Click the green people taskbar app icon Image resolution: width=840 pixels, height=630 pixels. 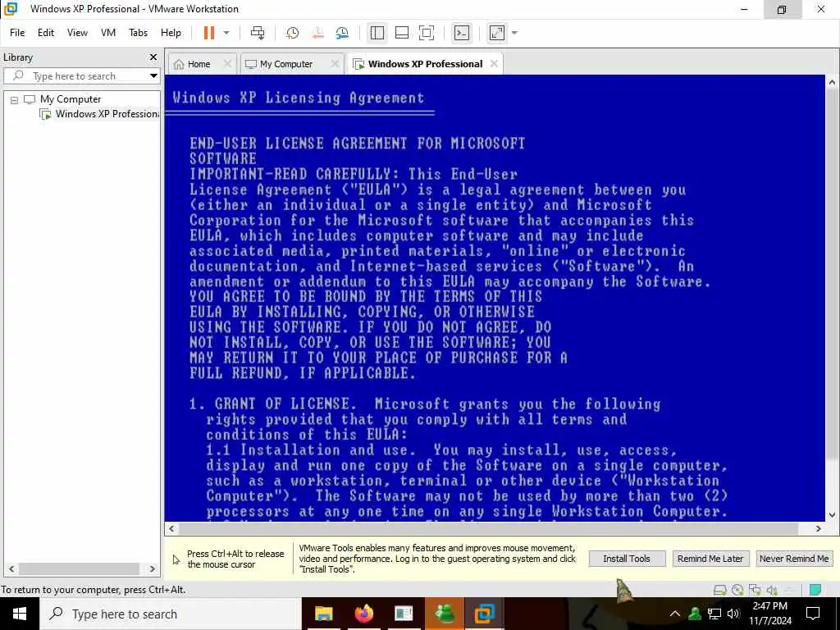pyautogui.click(x=445, y=614)
